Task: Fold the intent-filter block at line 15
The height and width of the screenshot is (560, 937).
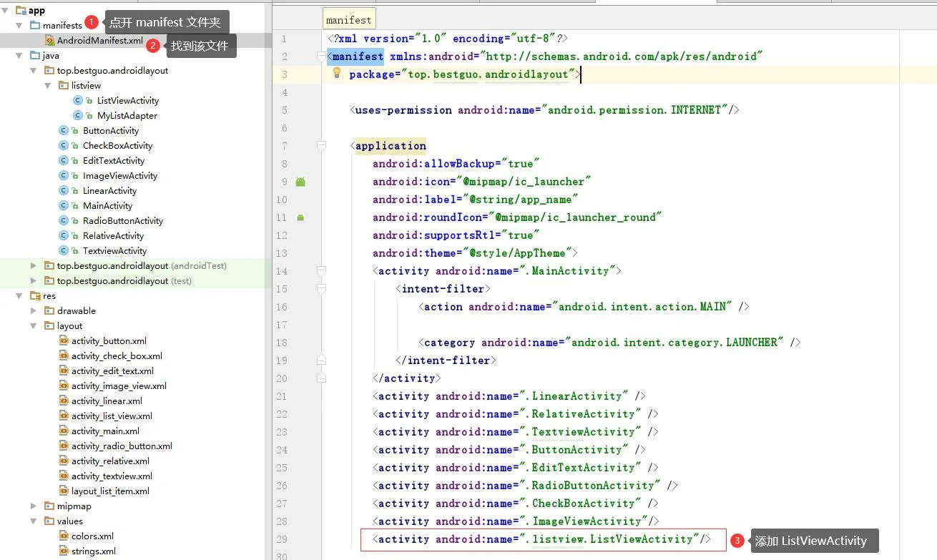Action: (321, 289)
